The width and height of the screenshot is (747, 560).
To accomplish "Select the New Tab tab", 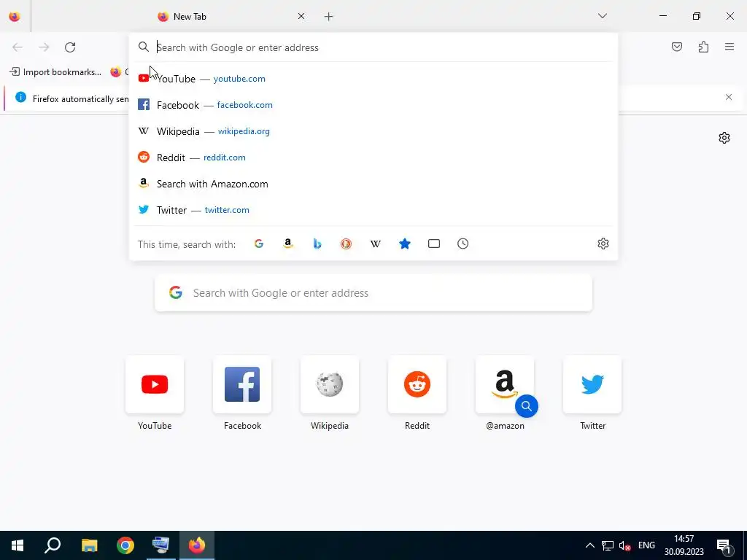I will pos(231,16).
